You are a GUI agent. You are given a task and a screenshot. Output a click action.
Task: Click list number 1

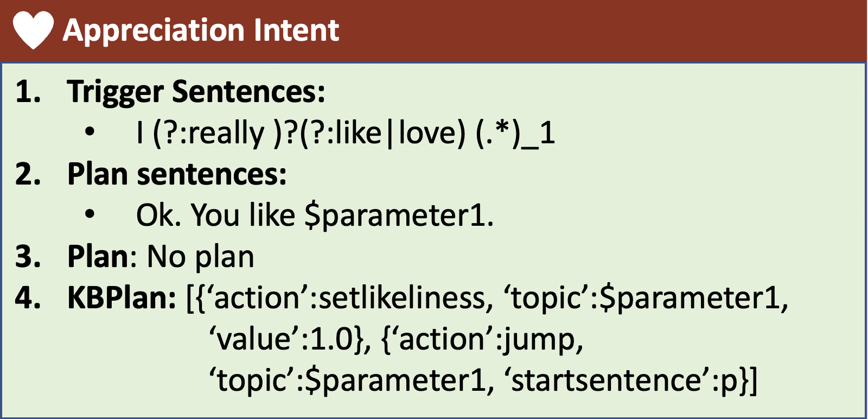[28, 92]
